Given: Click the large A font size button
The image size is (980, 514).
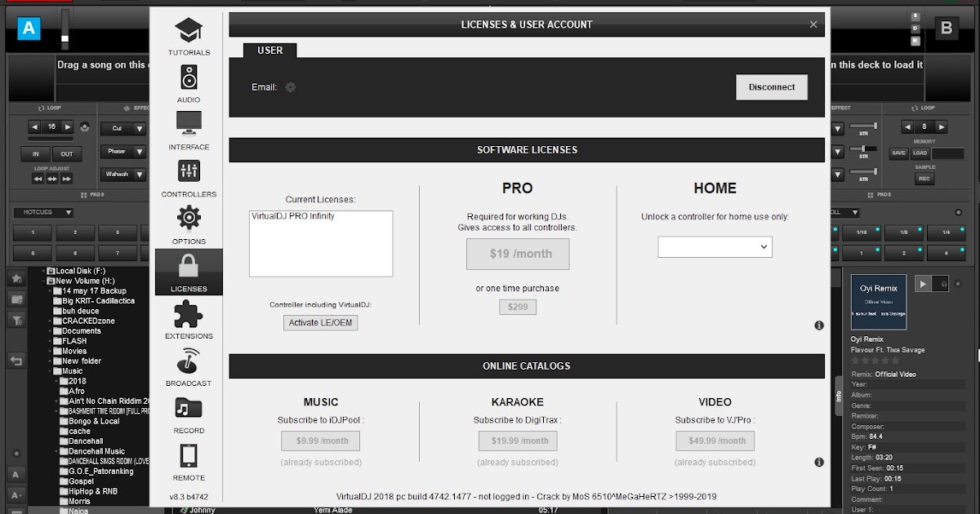Looking at the screenshot, I should click(16, 474).
